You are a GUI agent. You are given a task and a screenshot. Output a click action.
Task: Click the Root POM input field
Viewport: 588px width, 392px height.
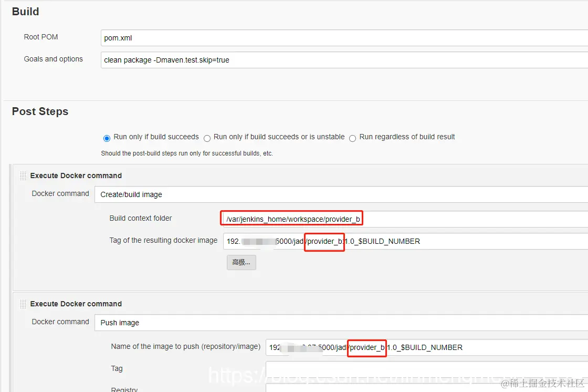pyautogui.click(x=344, y=38)
